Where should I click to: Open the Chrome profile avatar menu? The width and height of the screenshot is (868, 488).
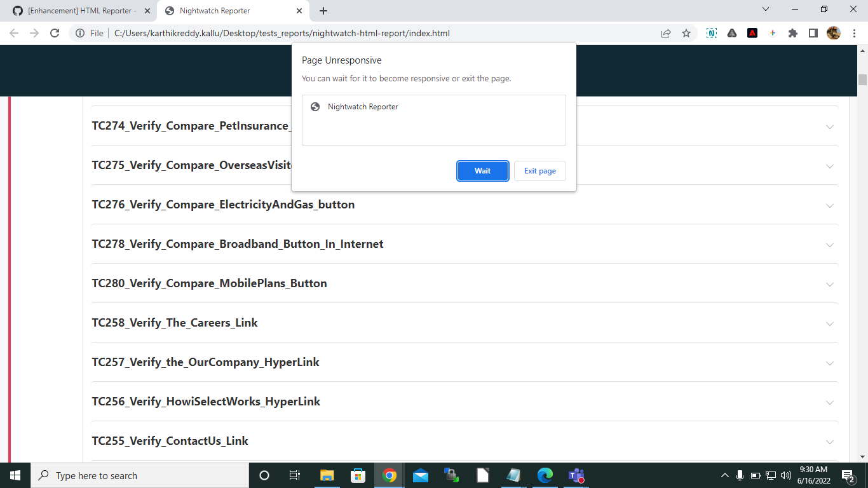(x=833, y=33)
